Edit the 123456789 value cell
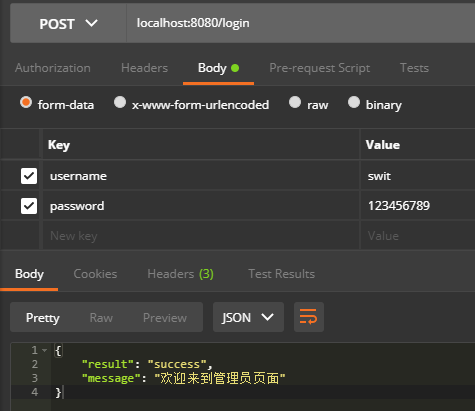Viewport: 475px width, 411px height. coord(418,206)
